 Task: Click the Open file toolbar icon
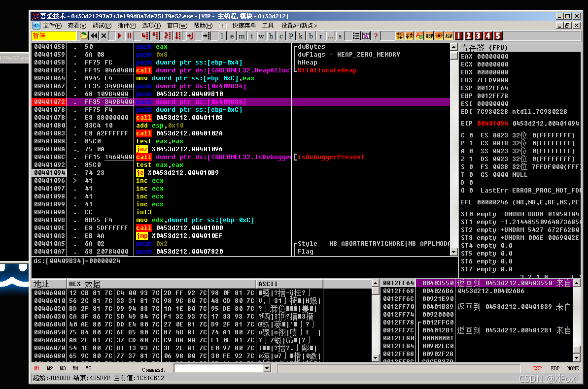coord(84,36)
